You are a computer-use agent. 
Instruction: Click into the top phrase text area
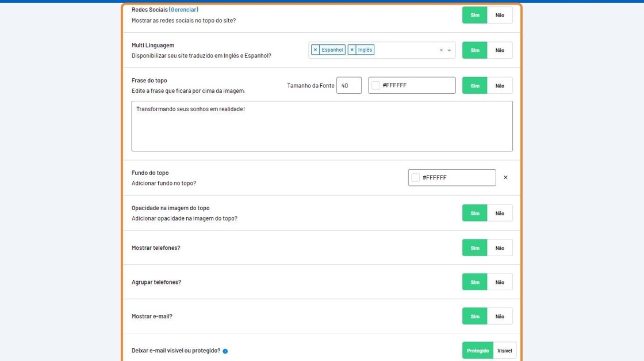pyautogui.click(x=322, y=127)
